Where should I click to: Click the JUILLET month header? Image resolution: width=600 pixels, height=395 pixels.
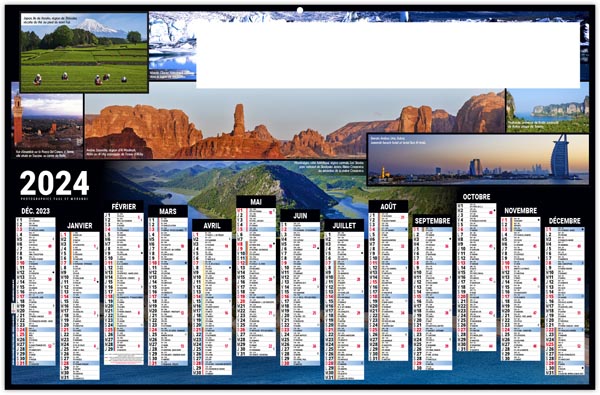(x=344, y=225)
